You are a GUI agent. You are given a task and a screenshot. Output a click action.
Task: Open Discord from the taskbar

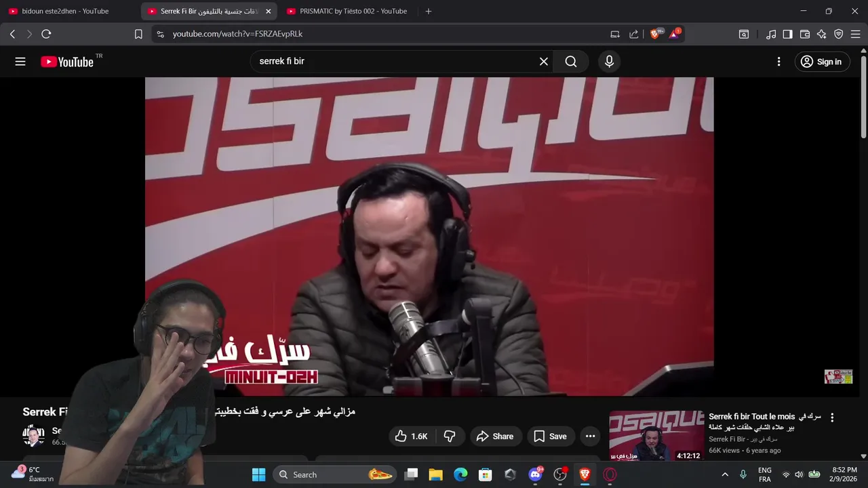(x=535, y=474)
